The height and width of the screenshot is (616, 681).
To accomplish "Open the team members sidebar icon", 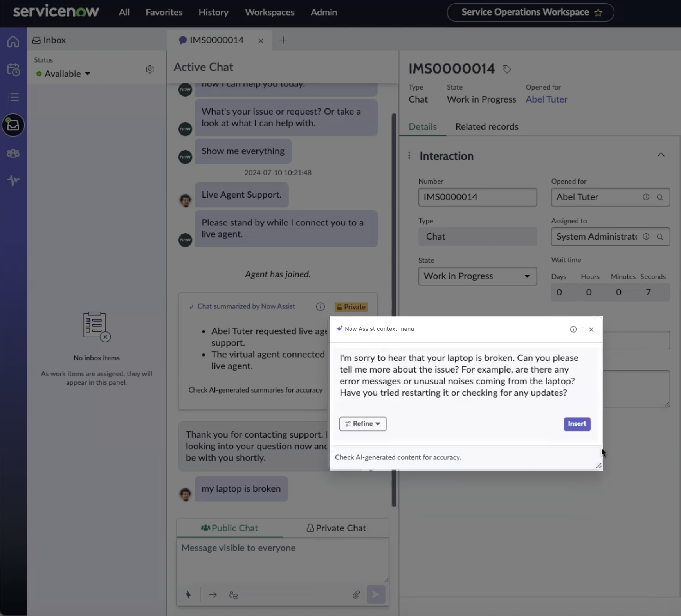I will click(13, 153).
